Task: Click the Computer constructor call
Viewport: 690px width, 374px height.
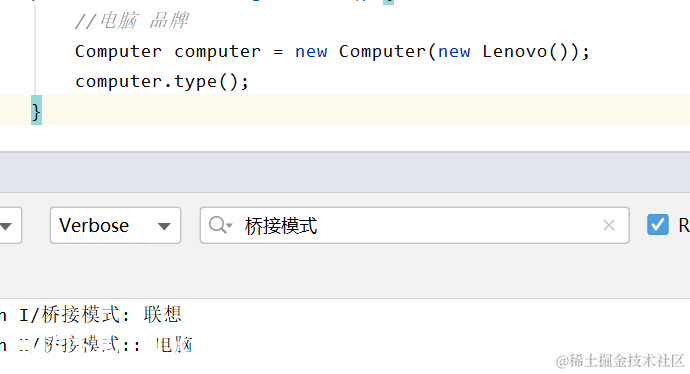Action: [382, 51]
